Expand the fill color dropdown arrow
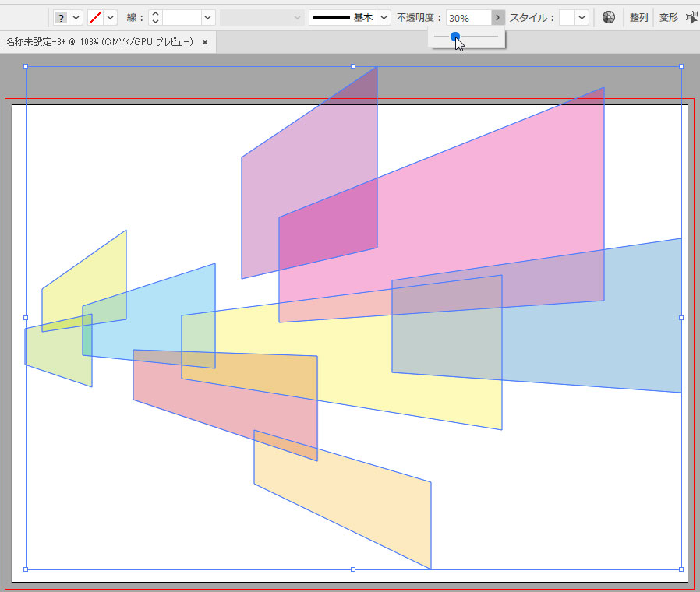This screenshot has width=700, height=592. (x=76, y=18)
